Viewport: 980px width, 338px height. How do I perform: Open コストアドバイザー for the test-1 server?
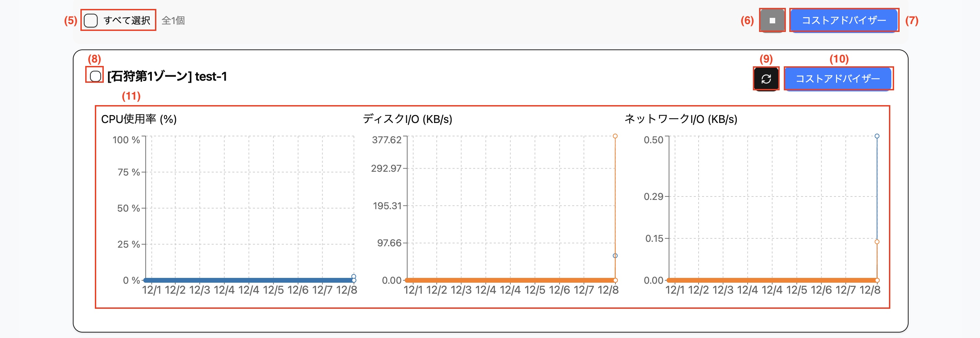[838, 79]
